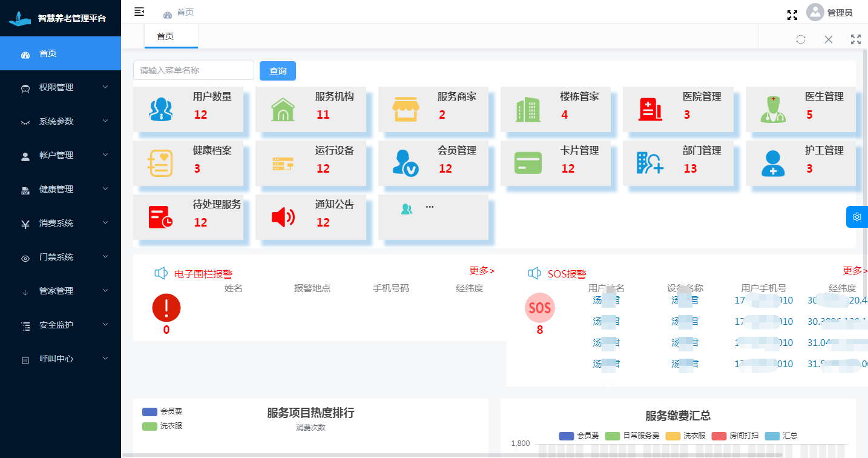Select the 首页 sidebar menu item
Viewport: 868px width, 458px height.
click(x=61, y=53)
